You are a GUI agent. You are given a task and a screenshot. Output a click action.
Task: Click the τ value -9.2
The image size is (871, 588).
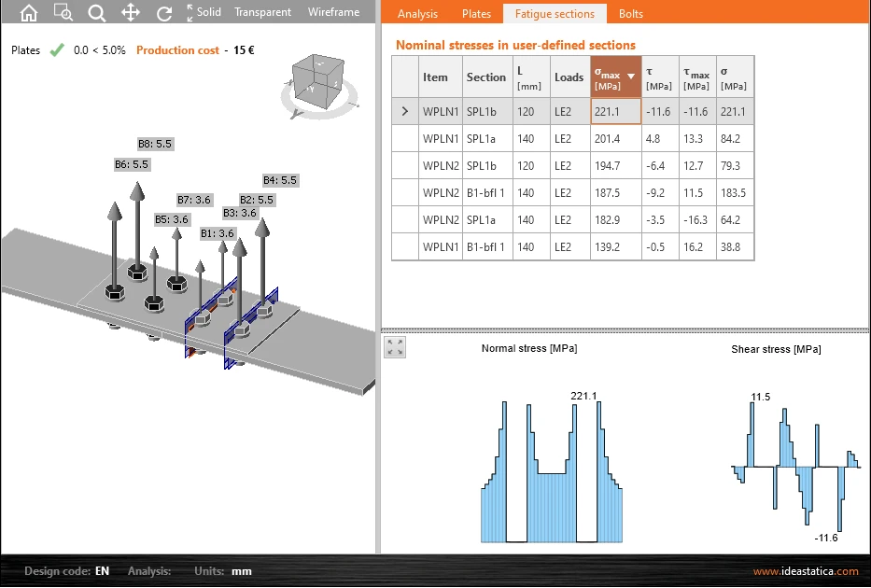click(660, 192)
